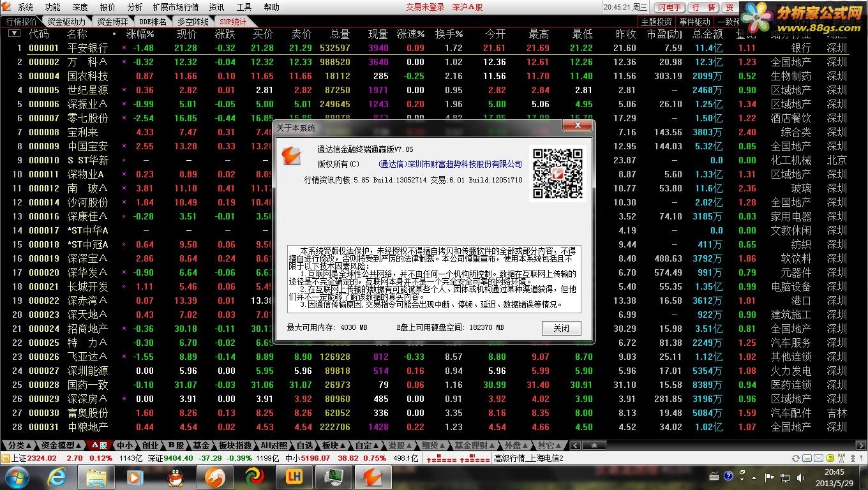Expand the 期货 bottom tab

433,445
